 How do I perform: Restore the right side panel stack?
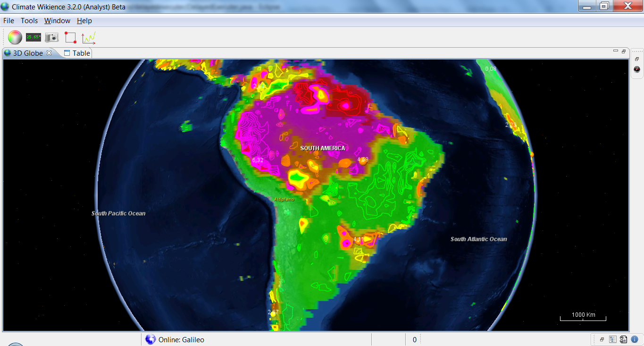click(x=637, y=59)
